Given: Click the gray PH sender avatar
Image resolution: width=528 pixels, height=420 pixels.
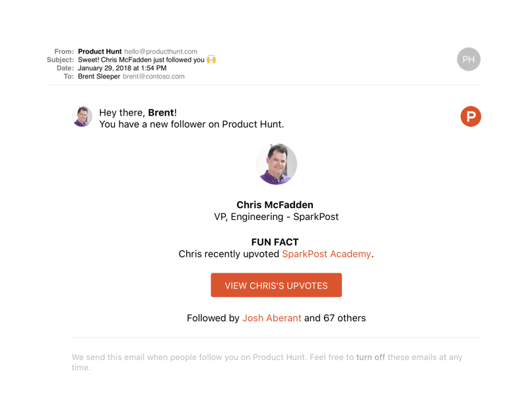Looking at the screenshot, I should coord(469,59).
